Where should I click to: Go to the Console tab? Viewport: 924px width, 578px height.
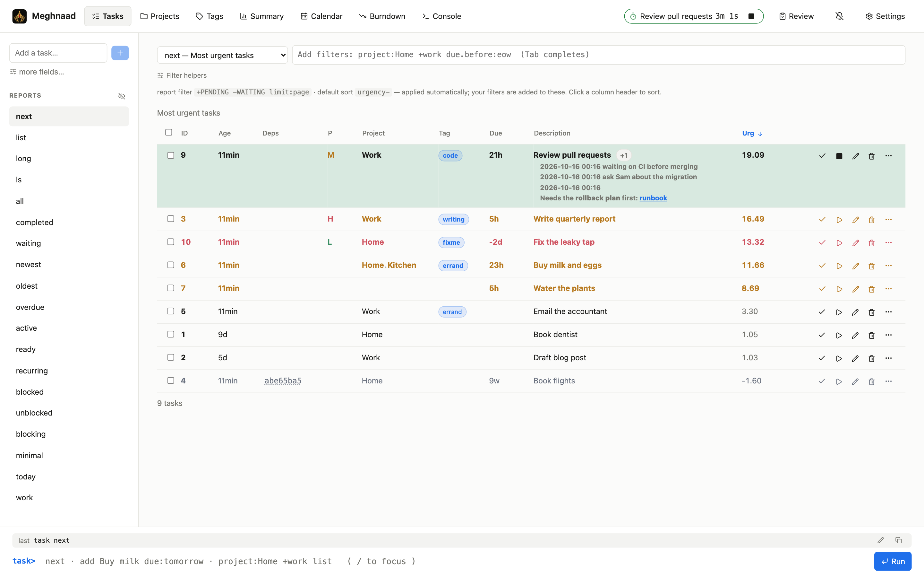tap(441, 16)
